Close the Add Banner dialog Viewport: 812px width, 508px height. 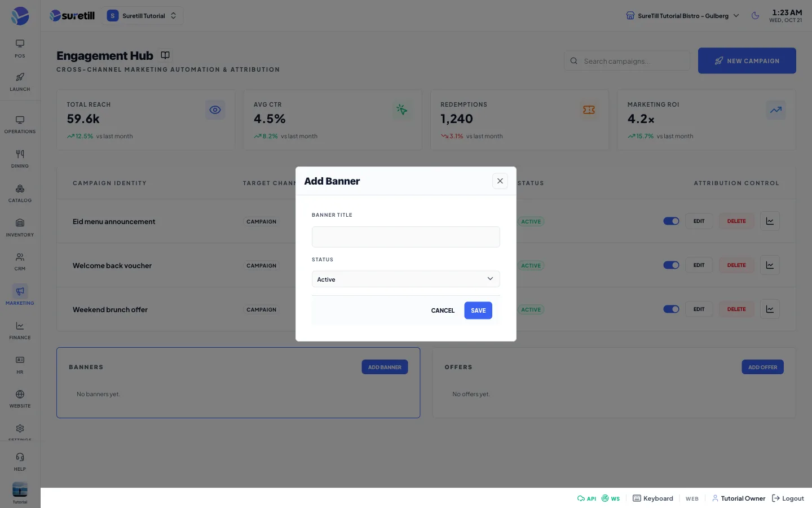(500, 181)
